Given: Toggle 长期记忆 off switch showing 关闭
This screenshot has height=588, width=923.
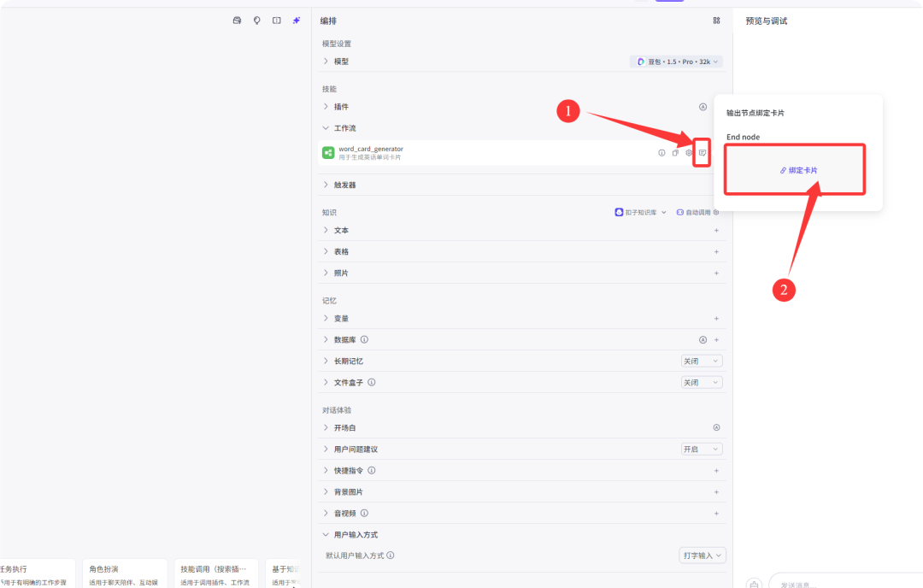Looking at the screenshot, I should click(702, 360).
